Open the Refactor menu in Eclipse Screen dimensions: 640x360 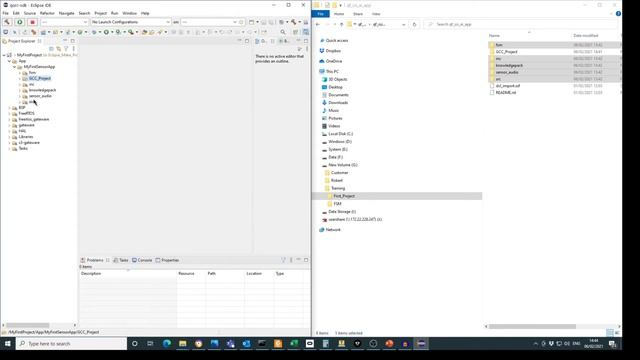[47, 13]
